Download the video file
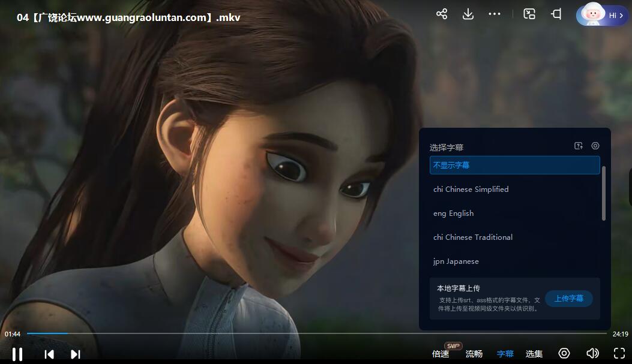The image size is (632, 364). point(468,14)
